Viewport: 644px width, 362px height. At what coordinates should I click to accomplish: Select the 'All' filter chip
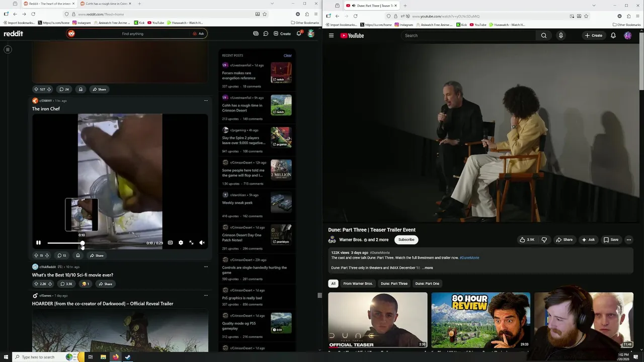(x=333, y=284)
